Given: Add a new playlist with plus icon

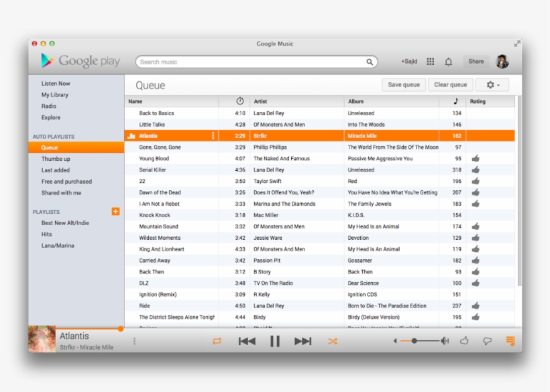Looking at the screenshot, I should tap(115, 211).
